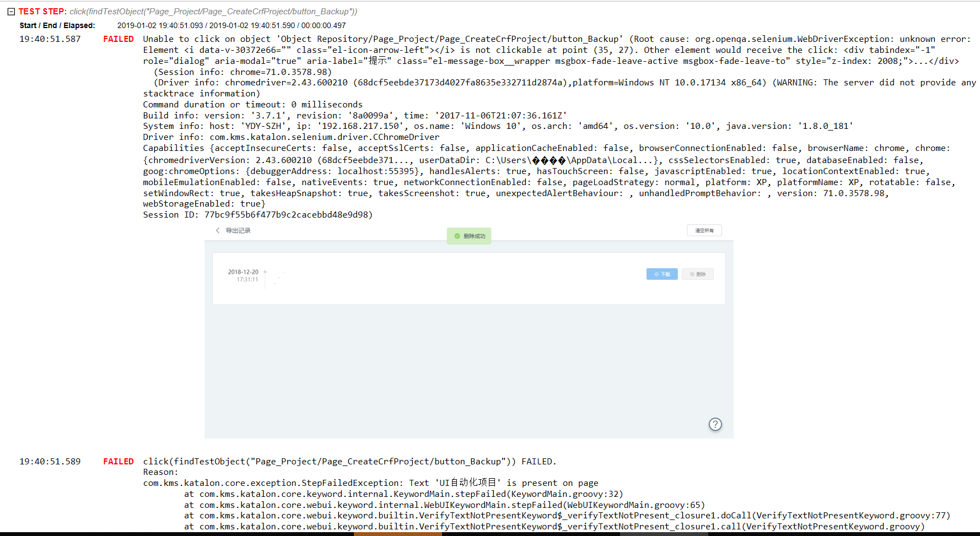980x536 pixels.
Task: Click the back arrow beside 导出记录
Action: [218, 230]
